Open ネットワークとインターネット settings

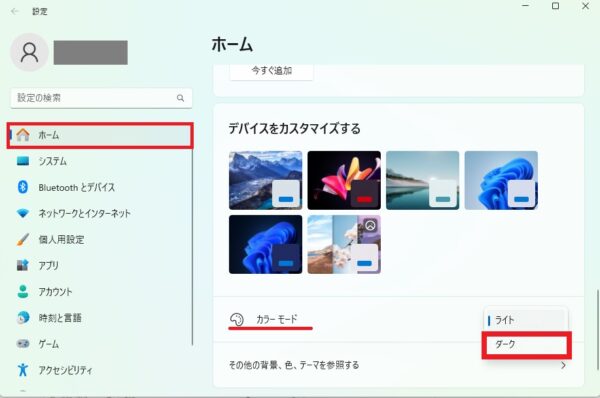pyautogui.click(x=99, y=213)
